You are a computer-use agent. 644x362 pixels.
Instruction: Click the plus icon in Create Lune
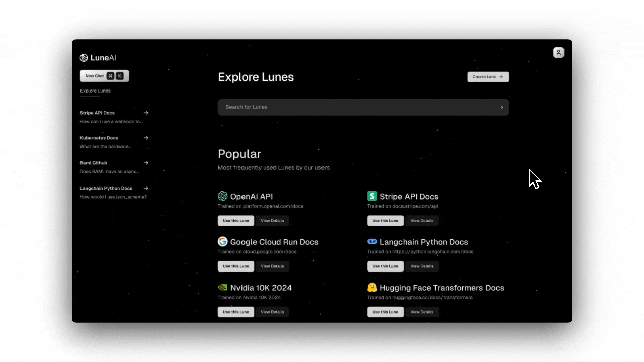[501, 77]
